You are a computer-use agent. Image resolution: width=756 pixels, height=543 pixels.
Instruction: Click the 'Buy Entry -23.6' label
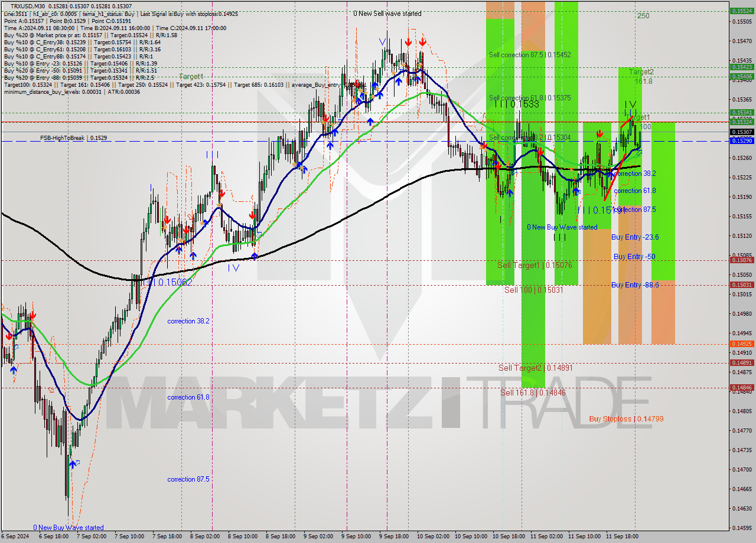635,237
